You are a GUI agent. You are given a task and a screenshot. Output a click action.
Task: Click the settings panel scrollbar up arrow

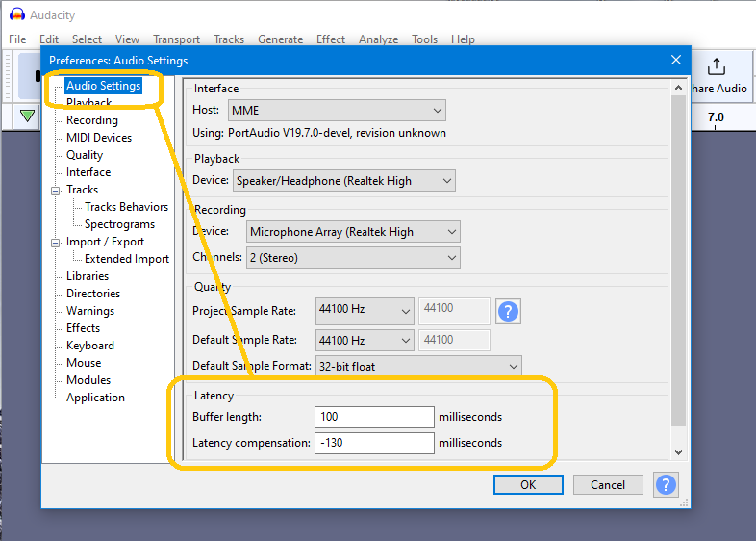coord(678,88)
